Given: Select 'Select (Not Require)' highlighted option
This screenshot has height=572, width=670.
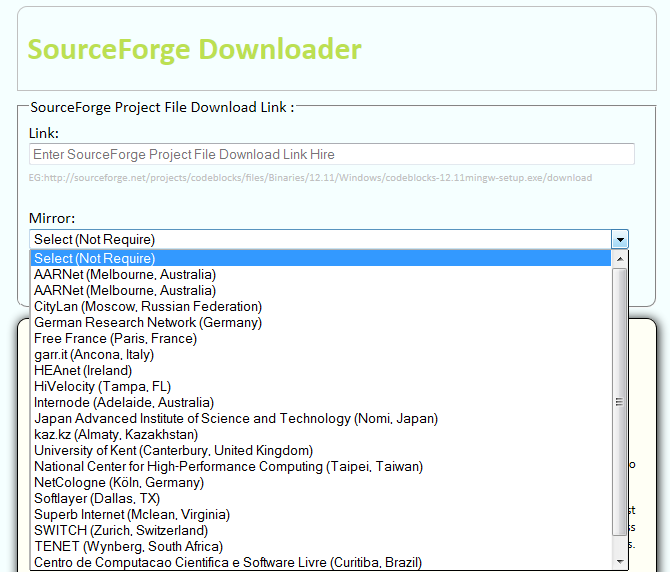Looking at the screenshot, I should 321,258.
